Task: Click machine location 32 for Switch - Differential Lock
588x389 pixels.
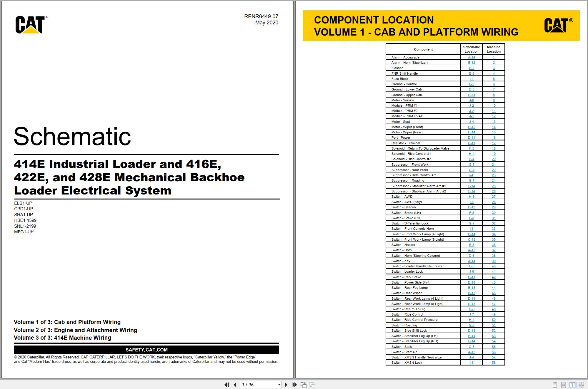Action: pos(494,223)
